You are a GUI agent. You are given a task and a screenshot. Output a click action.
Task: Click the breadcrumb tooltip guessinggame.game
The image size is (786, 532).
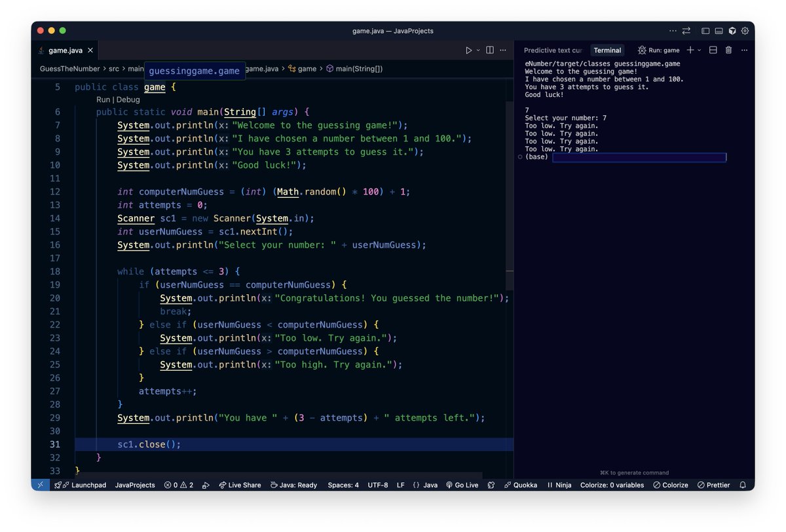tap(195, 71)
